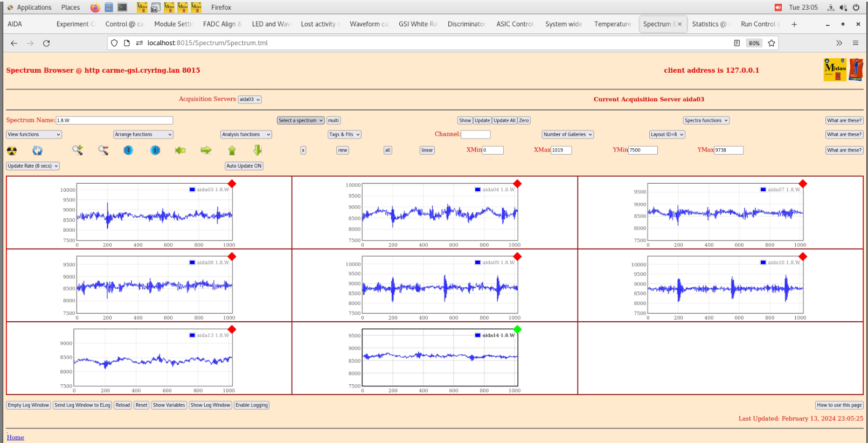The image size is (868, 443).
Task: Open the Number of Galleries dropdown
Action: [x=568, y=135]
